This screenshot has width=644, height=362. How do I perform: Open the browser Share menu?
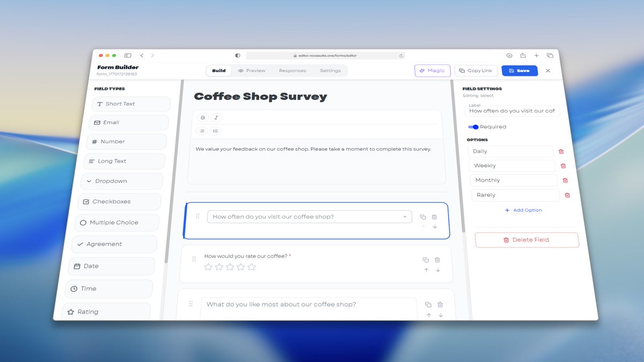click(523, 55)
